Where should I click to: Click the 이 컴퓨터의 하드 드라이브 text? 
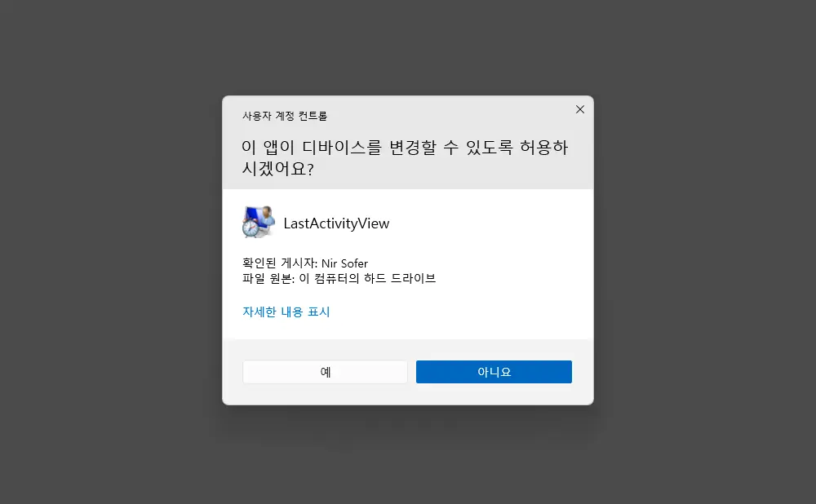(367, 278)
